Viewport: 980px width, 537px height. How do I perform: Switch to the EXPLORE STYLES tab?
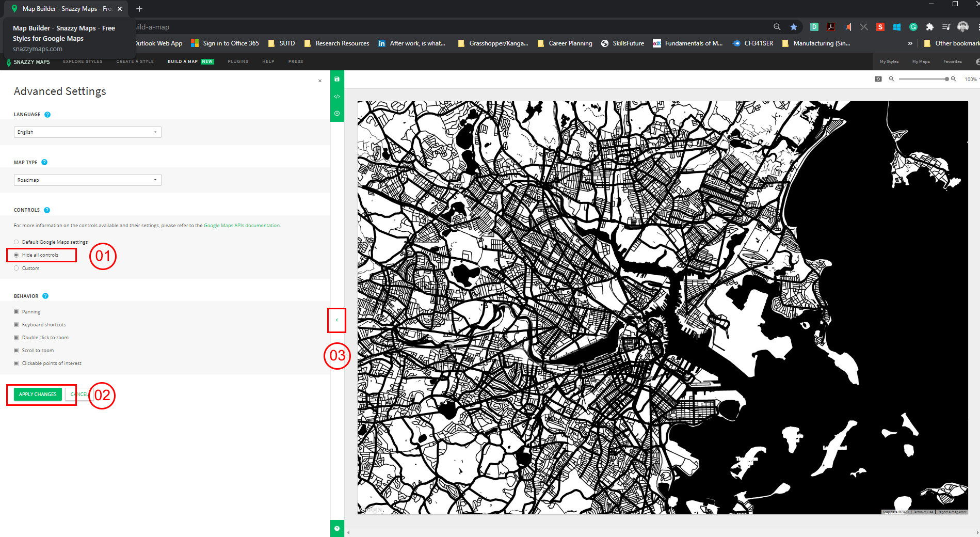click(83, 61)
